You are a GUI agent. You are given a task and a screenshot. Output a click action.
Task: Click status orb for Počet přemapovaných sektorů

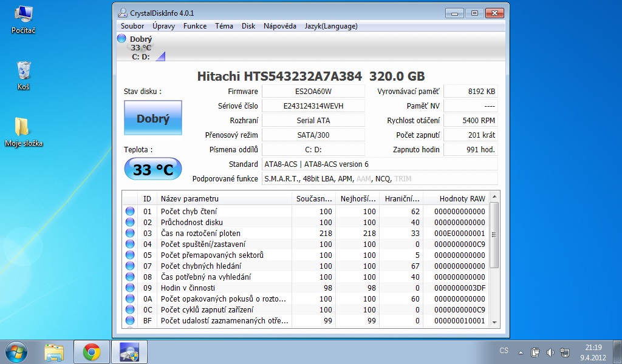point(130,255)
